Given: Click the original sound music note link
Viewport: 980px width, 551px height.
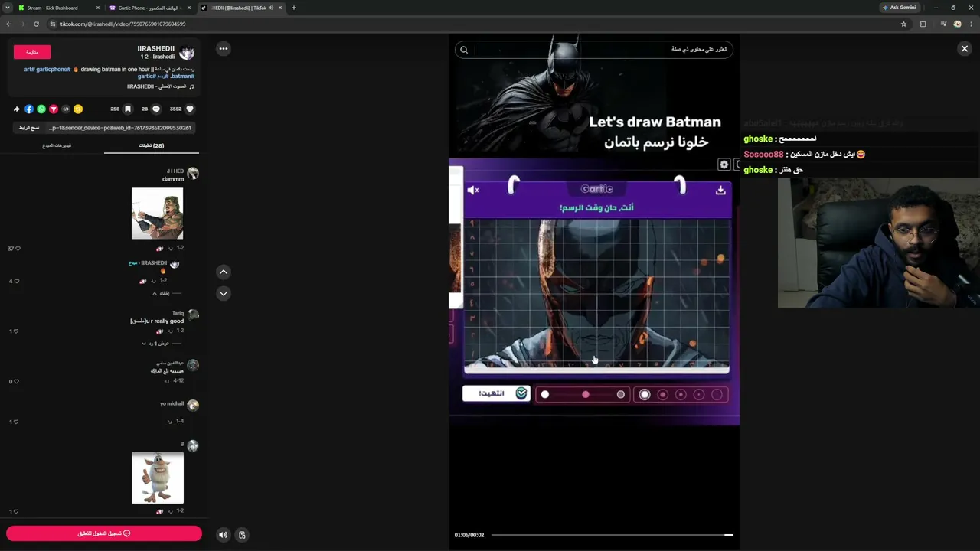Looking at the screenshot, I should (x=161, y=86).
